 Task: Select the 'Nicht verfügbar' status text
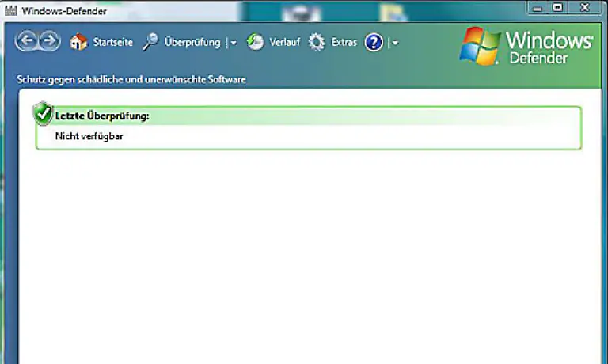click(x=89, y=136)
